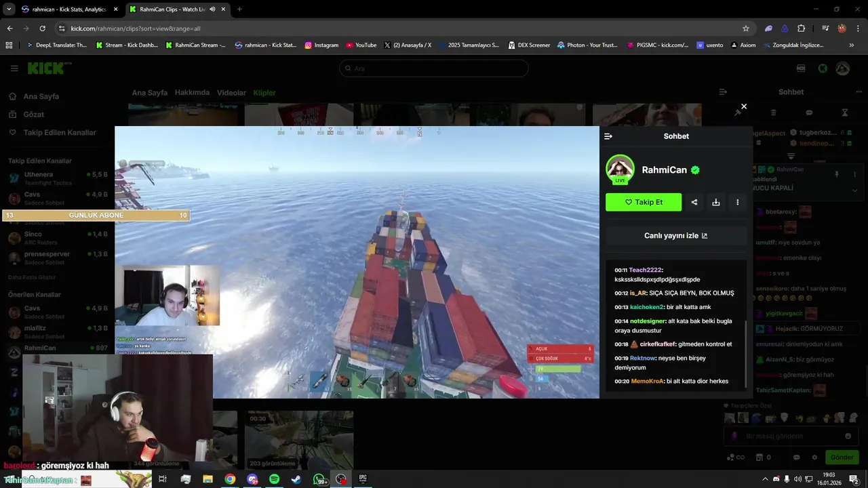The image size is (868, 488).
Task: Click the speech bubble icon in chat toolbar
Action: [x=809, y=113]
